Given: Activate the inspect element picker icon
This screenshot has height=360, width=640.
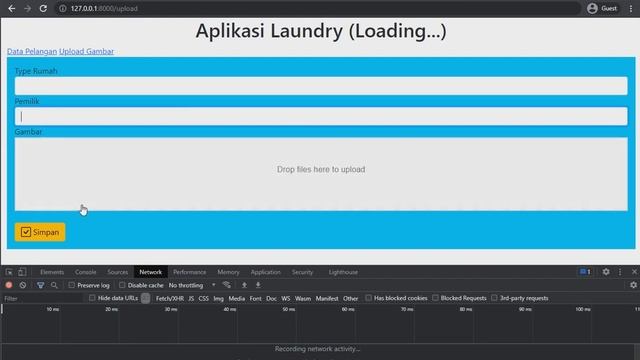Looking at the screenshot, I should pos(9,272).
